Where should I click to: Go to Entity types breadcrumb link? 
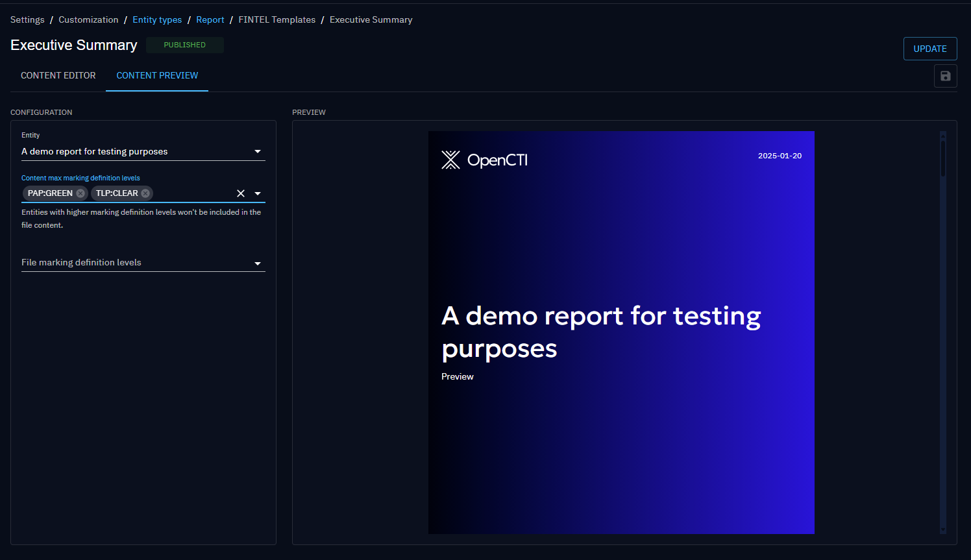tap(157, 19)
